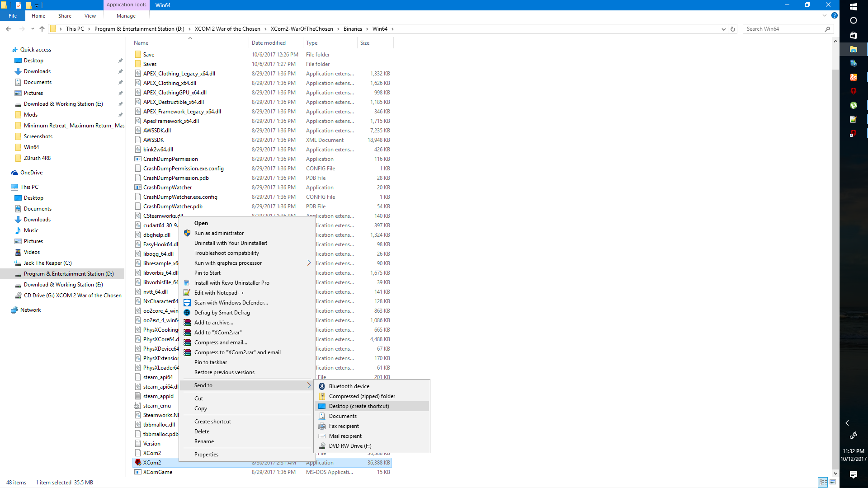Open the recent locations dropdown arrow
Image resolution: width=868 pixels, height=488 pixels.
[x=33, y=29]
